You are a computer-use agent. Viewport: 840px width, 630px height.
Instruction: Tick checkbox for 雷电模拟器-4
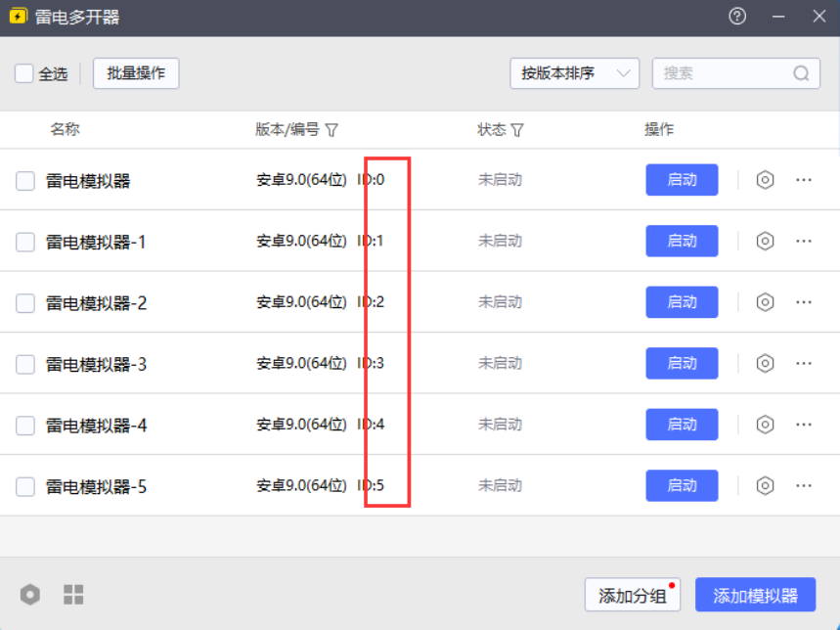pos(25,426)
